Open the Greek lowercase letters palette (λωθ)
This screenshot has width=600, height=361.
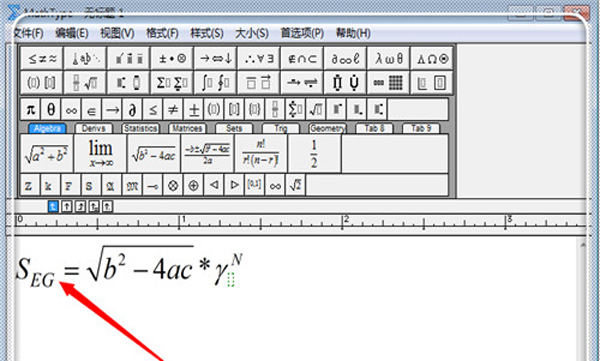point(388,58)
